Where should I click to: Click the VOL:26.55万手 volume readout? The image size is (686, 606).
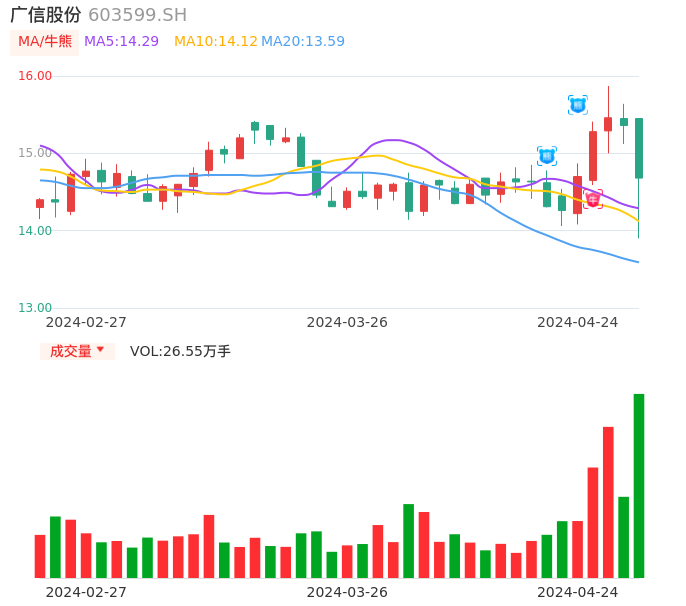180,351
